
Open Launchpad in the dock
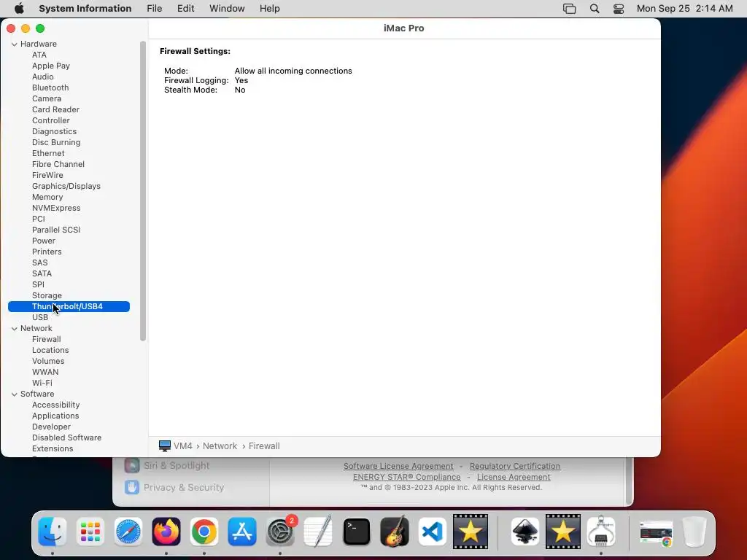tap(90, 532)
